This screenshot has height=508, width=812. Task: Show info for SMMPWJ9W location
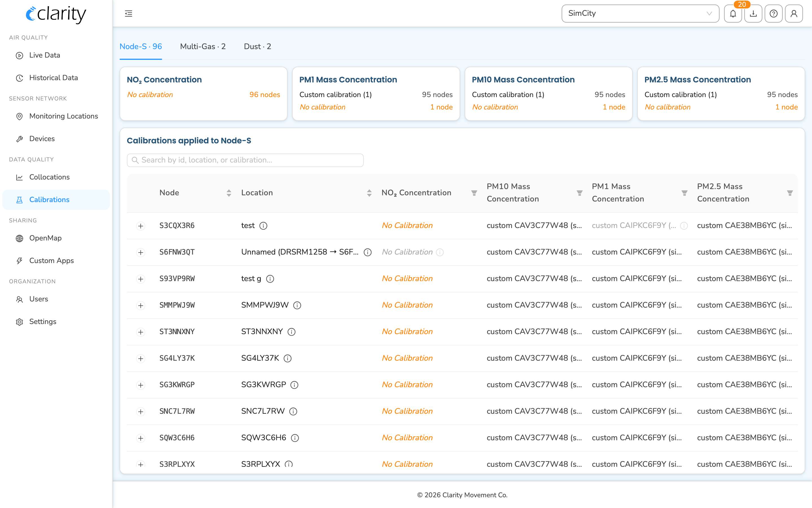tap(297, 305)
